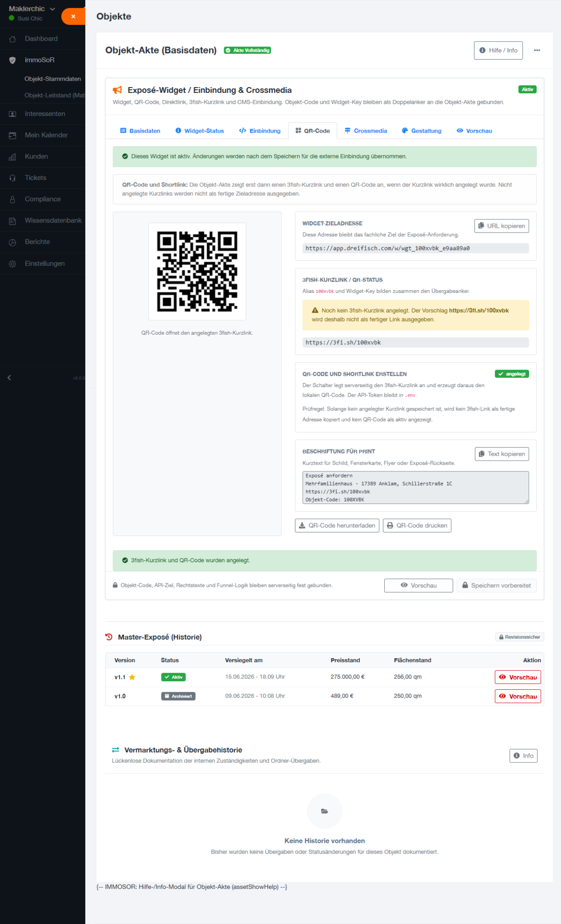Switch to the Vorschau tab
Image resolution: width=561 pixels, height=924 pixels.
474,131
